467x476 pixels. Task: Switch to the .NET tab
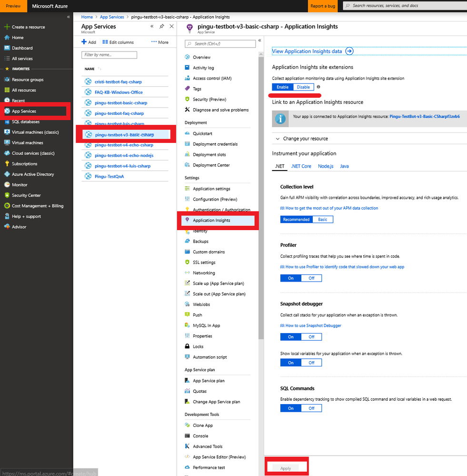[x=279, y=166]
